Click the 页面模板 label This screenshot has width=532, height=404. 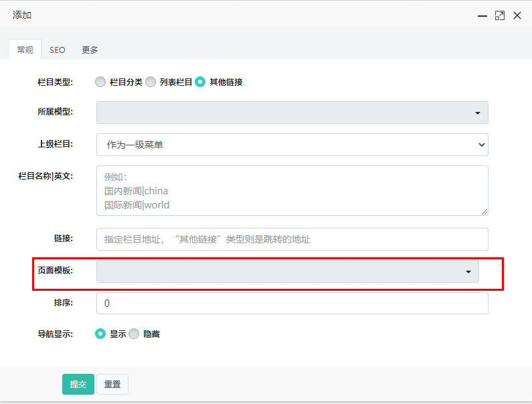[56, 271]
